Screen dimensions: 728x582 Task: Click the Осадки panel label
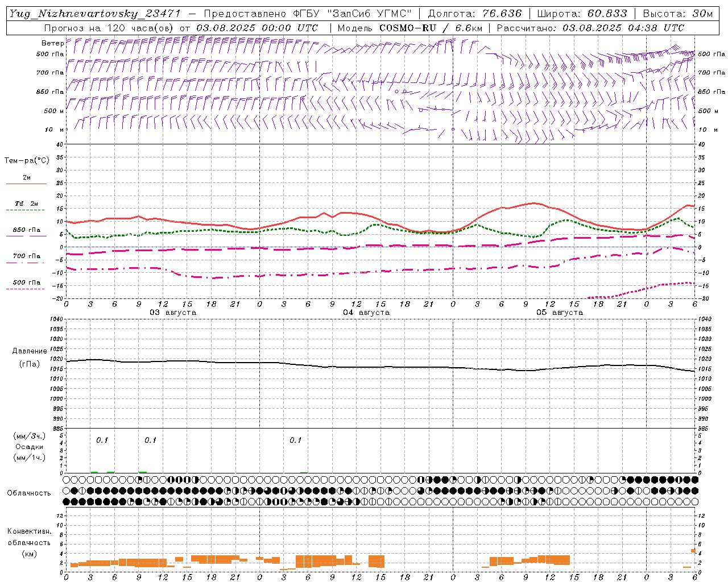pyautogui.click(x=30, y=447)
